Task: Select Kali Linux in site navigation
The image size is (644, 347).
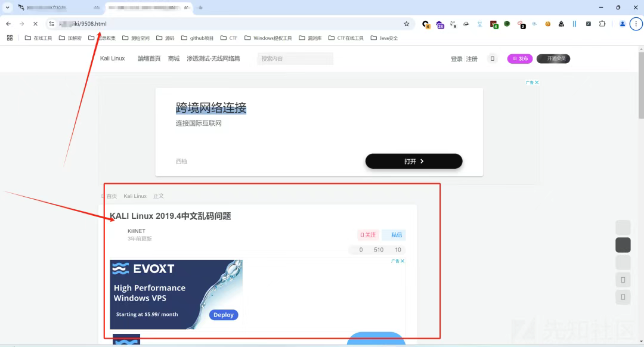Action: (112, 58)
